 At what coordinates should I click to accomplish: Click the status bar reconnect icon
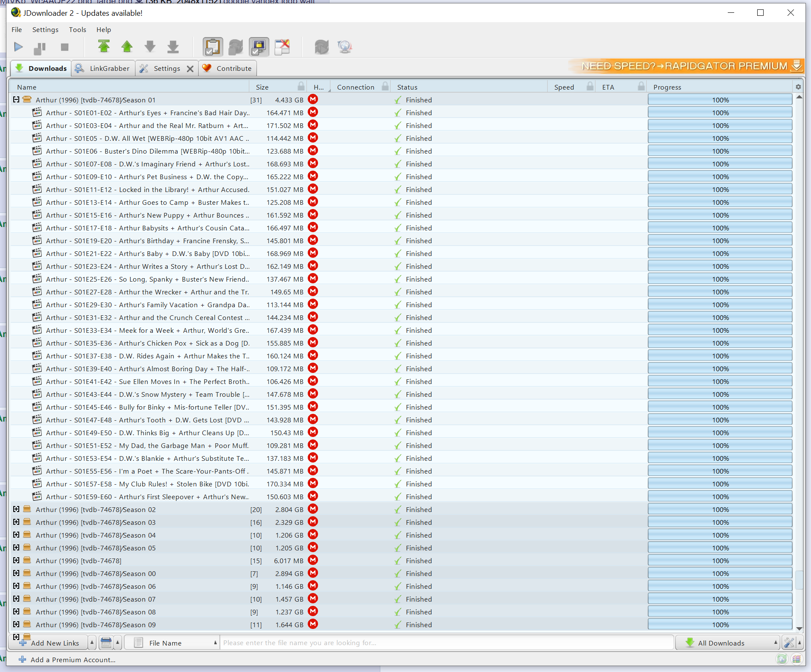(x=782, y=659)
